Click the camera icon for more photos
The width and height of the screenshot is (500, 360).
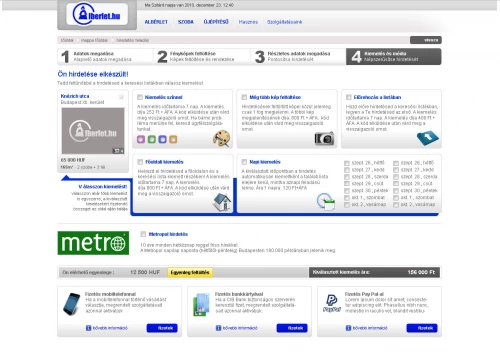(x=324, y=138)
